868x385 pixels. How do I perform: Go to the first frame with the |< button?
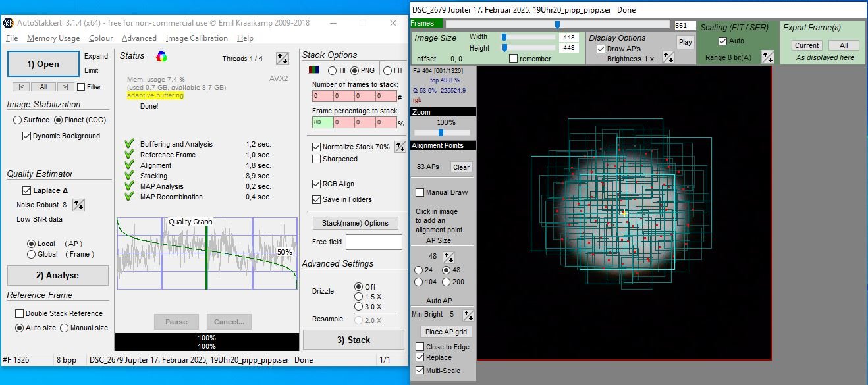tap(21, 87)
